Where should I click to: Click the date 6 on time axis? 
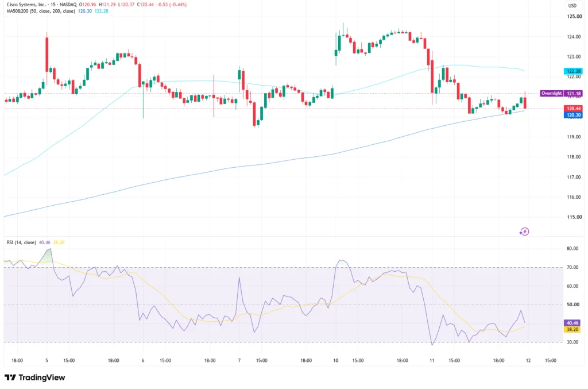[143, 360]
